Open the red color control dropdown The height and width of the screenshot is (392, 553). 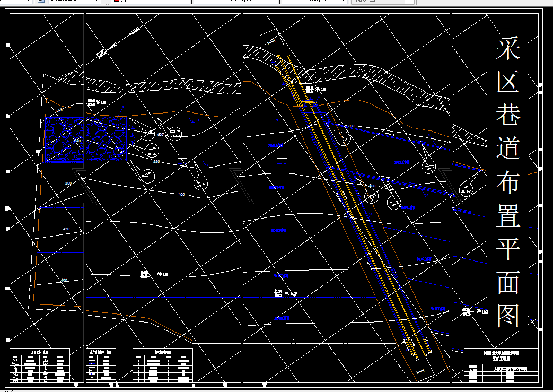pos(151,1)
